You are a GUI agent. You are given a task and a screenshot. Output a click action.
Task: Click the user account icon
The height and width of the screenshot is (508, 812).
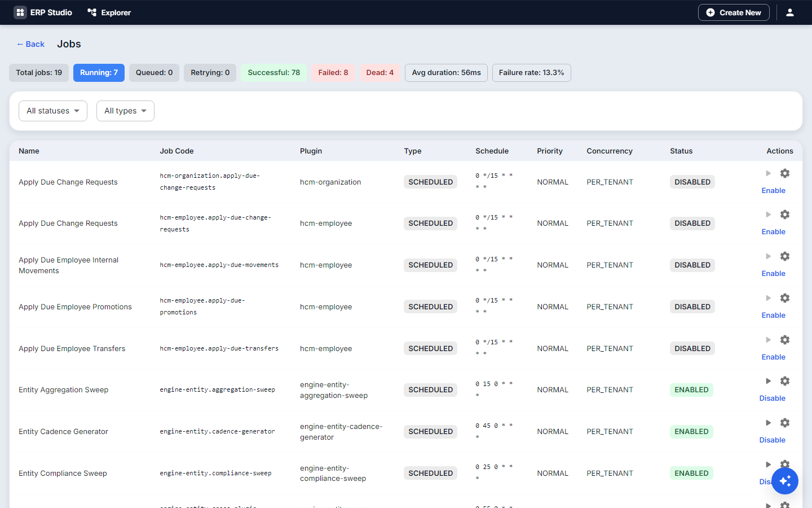point(790,12)
